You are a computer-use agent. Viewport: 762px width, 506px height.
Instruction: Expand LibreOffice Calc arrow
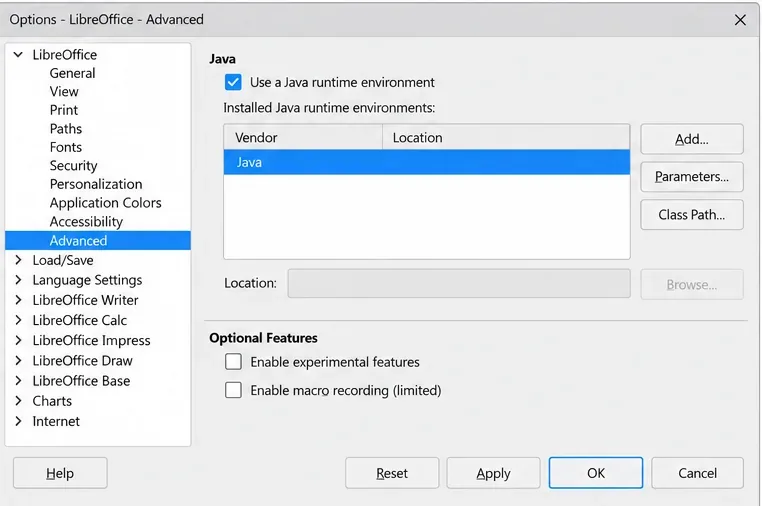[x=18, y=320]
